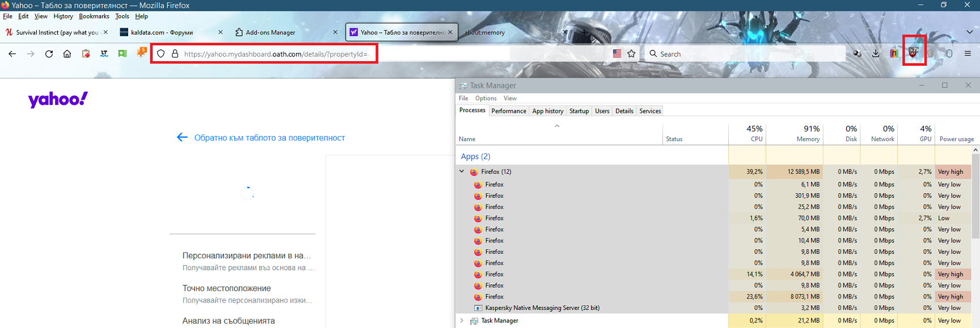Go forward with the browser forward arrow
The image size is (980, 328).
(31, 54)
